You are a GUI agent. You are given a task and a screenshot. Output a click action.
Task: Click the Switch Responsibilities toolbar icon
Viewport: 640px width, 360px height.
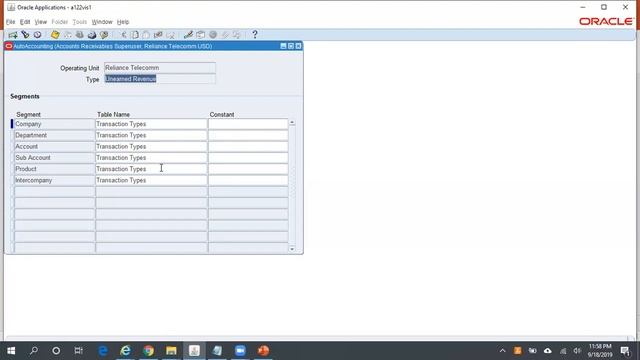[80, 35]
